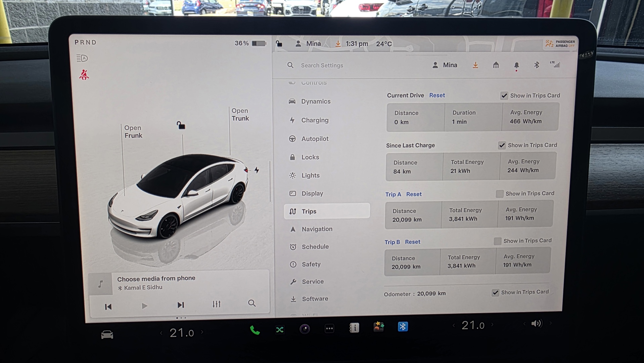644x363 pixels.
Task: Tap the passenger airbag off indicator
Action: pos(560,44)
